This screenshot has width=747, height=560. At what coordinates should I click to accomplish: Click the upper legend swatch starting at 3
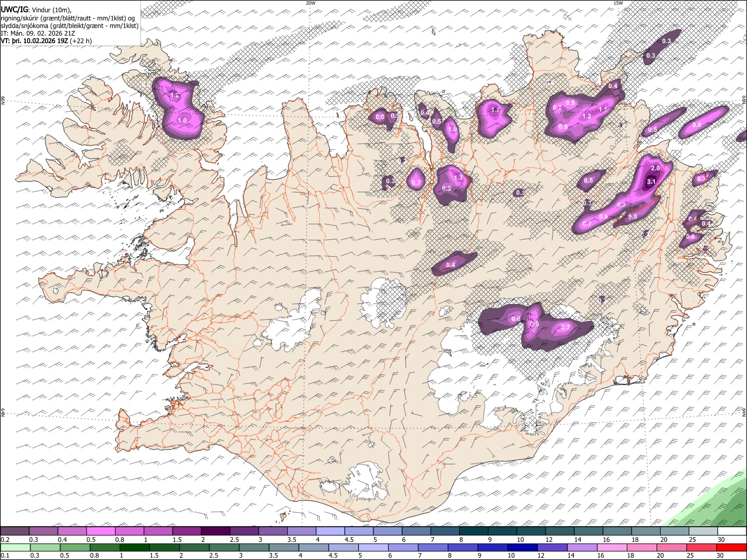point(272,531)
